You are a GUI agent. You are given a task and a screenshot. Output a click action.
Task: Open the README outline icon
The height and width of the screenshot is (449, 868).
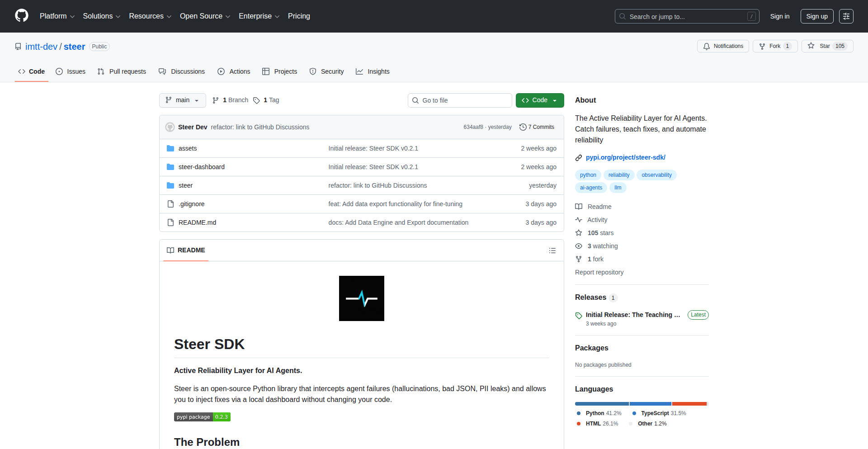552,250
